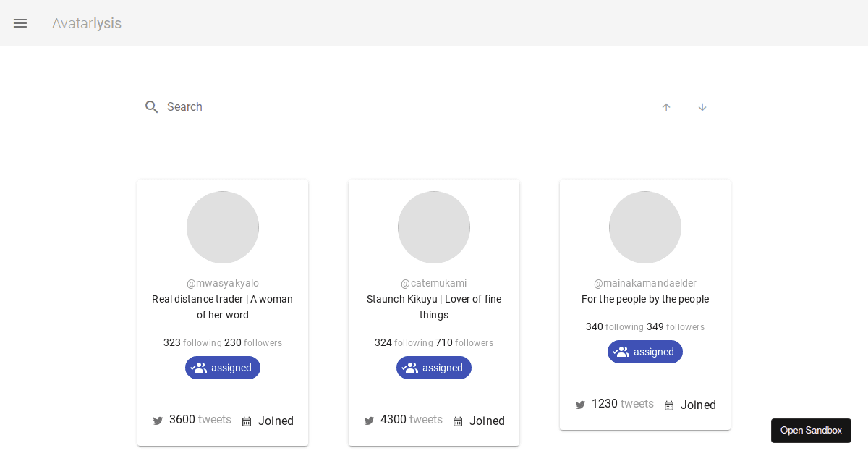
Task: Click the calendar icon beside Joined for @mwasyakyalo
Action: click(x=247, y=421)
